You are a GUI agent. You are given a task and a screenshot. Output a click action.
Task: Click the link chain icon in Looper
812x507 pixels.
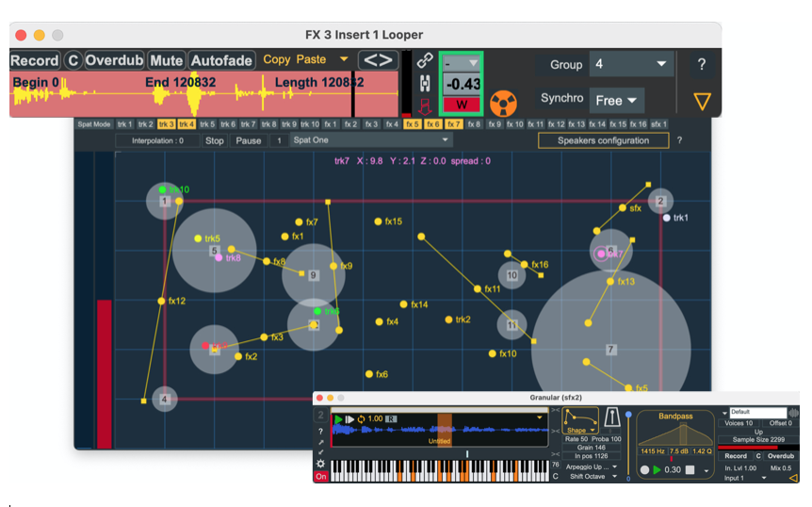tap(424, 61)
